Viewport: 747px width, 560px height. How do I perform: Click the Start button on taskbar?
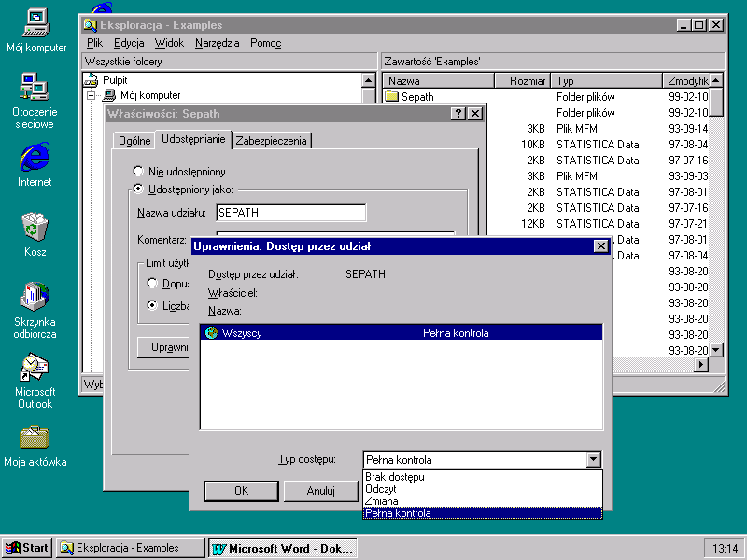27,548
